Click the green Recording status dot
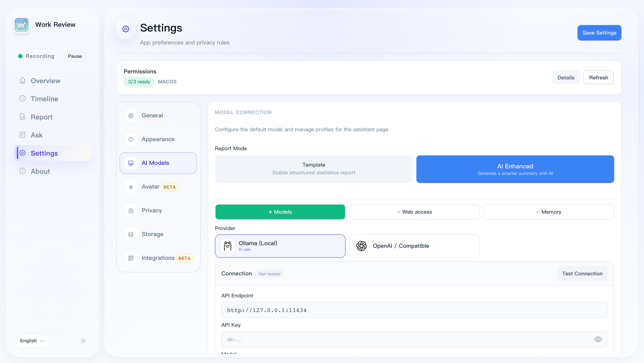644x363 pixels. (x=21, y=56)
